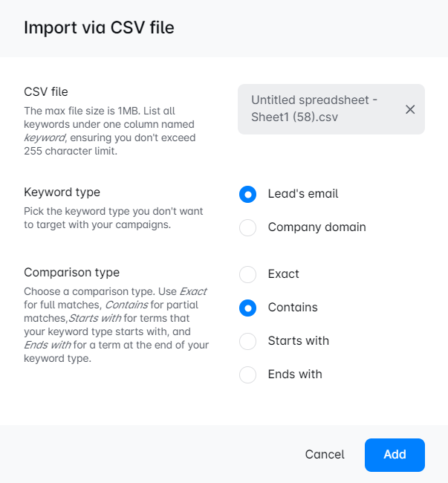Viewport: 448px width, 483px height.
Task: Click the blue Add button
Action: (395, 455)
